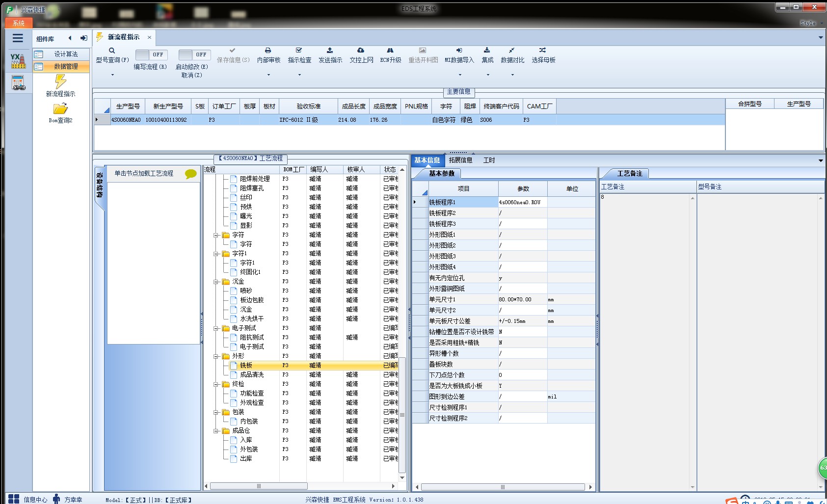
Task: Open 新流程指示 lightning icon in component library
Action: pyautogui.click(x=60, y=81)
